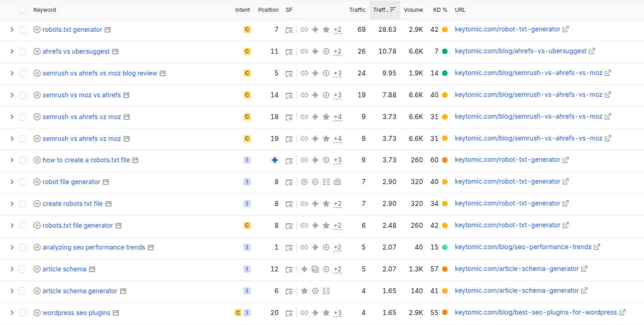The height and width of the screenshot is (325, 644).
Task: Expand the wordpress seo plugins row
Action: click(12, 313)
